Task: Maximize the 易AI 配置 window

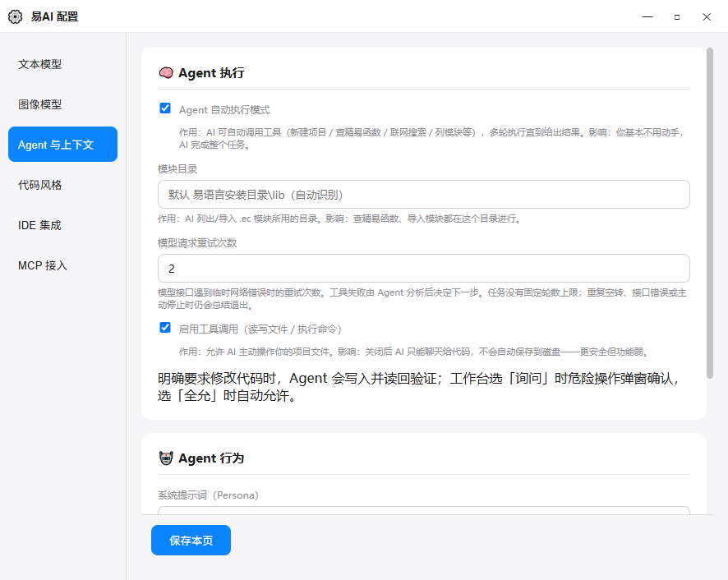Action: pyautogui.click(x=677, y=16)
